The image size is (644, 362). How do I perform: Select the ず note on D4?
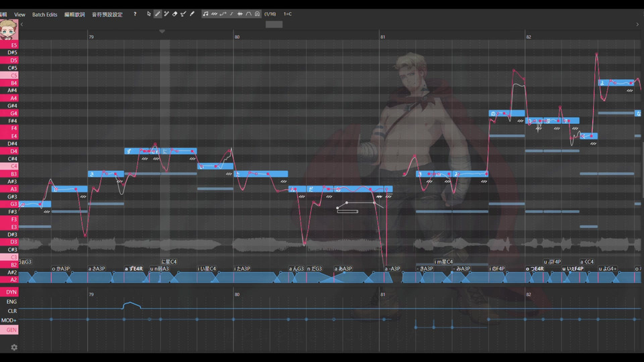137,151
